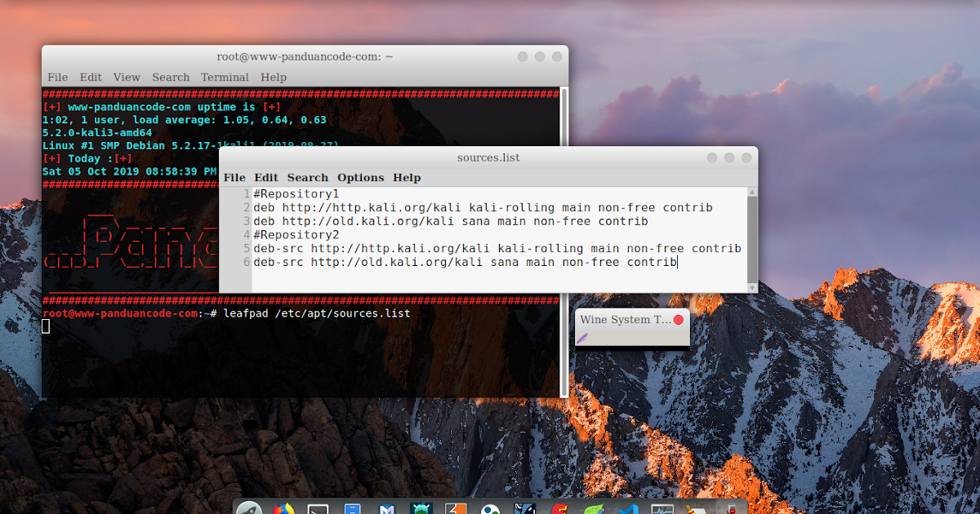Minimize the terminal window
The image size is (980, 514).
[523, 56]
